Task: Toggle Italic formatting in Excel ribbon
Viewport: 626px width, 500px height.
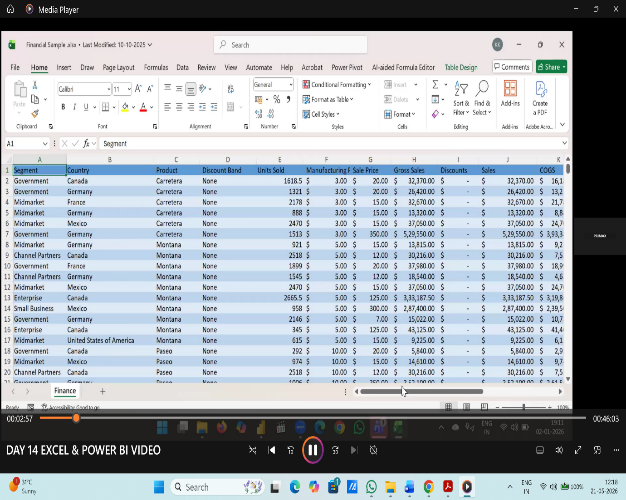Action: 74,107
